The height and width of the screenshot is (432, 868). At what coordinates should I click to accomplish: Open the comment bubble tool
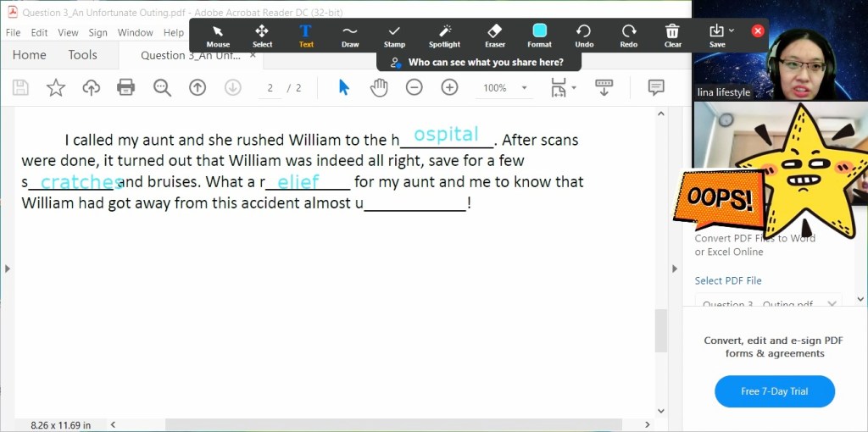tap(655, 87)
